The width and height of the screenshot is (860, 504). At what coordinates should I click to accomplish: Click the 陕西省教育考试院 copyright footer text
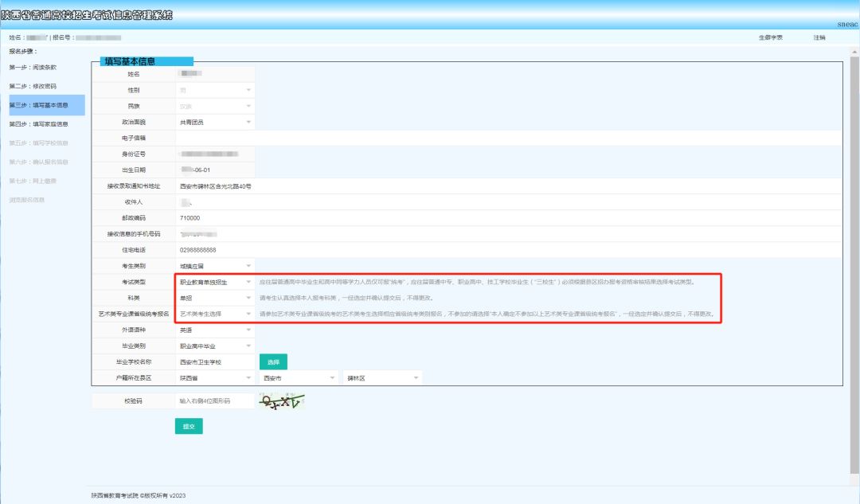139,495
